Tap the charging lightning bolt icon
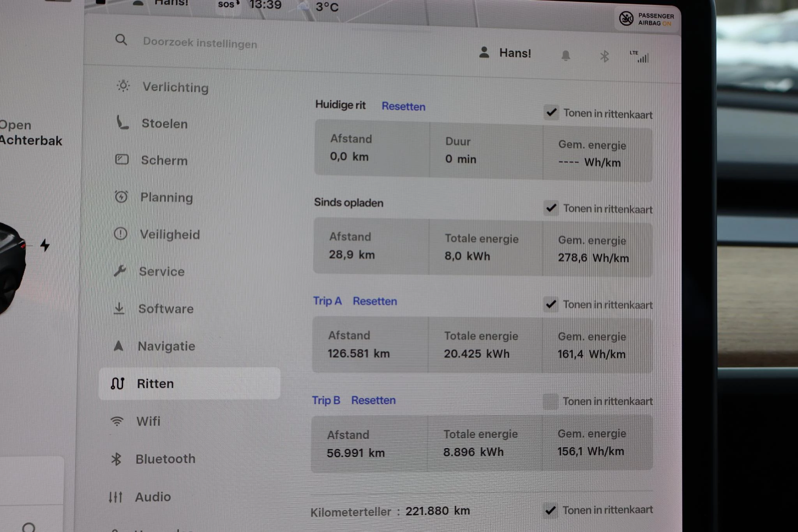The image size is (798, 532). pos(45,245)
